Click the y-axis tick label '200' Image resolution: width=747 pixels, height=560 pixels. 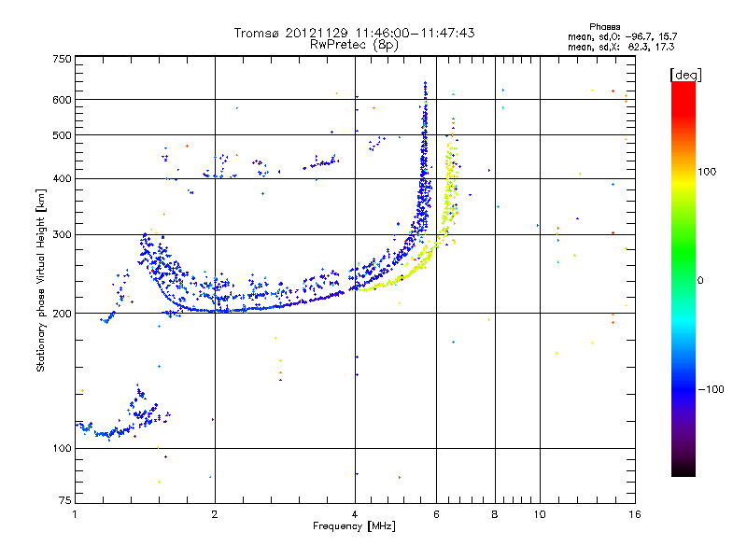click(x=62, y=314)
